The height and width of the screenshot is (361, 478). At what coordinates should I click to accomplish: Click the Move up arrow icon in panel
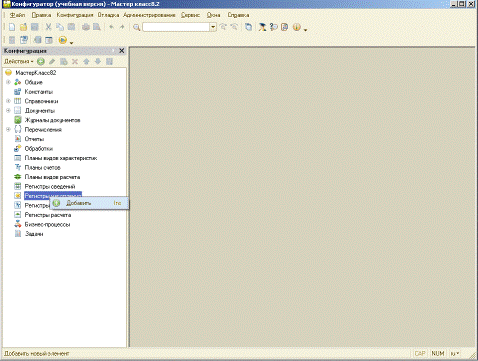tap(86, 61)
